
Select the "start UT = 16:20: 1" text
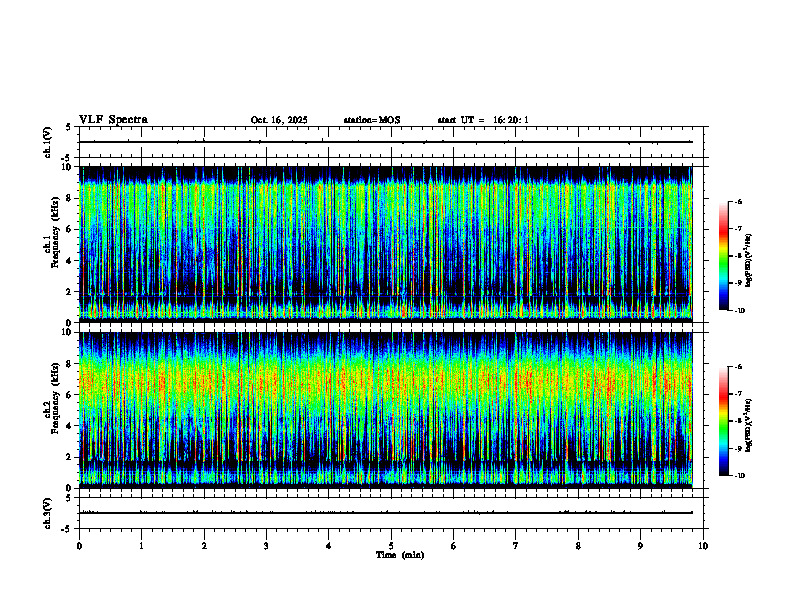click(x=483, y=120)
